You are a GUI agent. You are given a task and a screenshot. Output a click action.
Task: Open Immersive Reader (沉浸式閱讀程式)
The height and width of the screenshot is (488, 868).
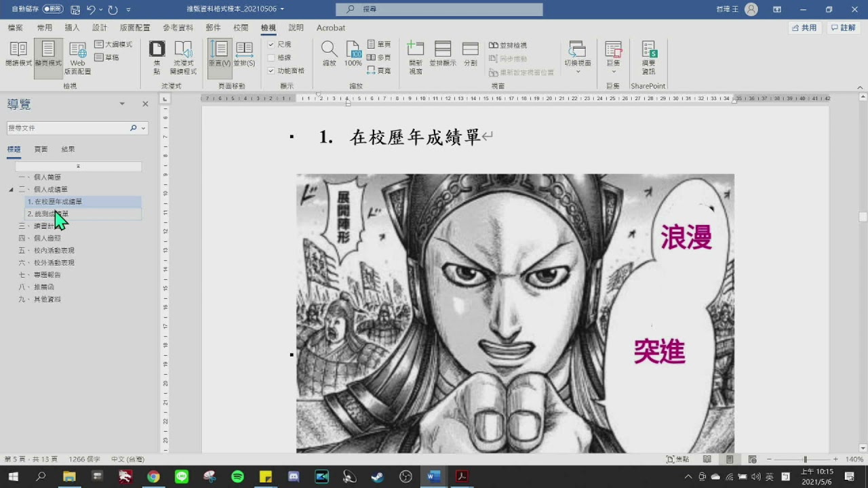(183, 58)
